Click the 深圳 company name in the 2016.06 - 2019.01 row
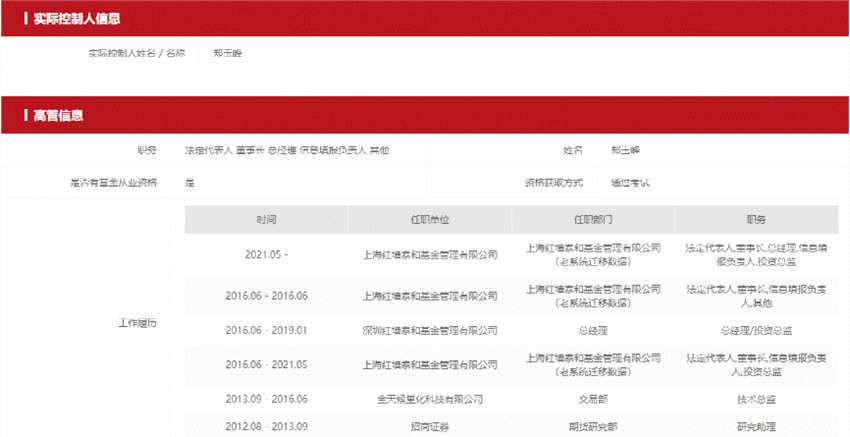 430,330
